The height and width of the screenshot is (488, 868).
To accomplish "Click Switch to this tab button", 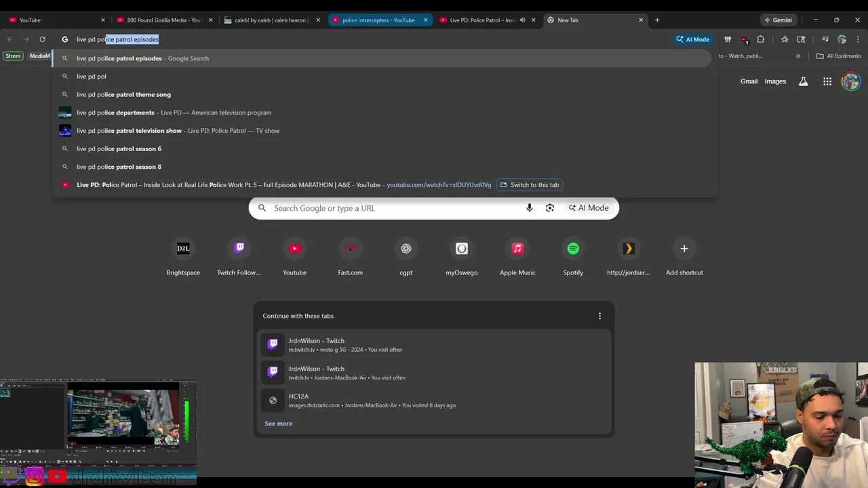I will click(x=530, y=184).
